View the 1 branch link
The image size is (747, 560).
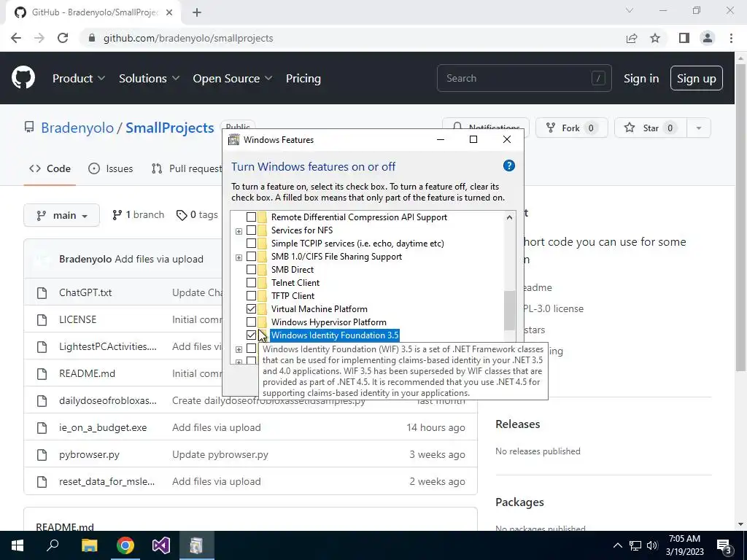click(x=138, y=215)
